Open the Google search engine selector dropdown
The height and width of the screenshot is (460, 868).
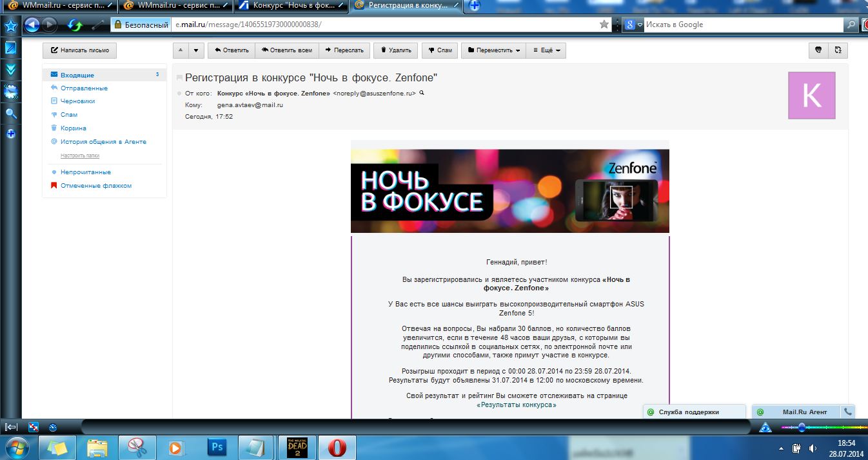(x=634, y=25)
